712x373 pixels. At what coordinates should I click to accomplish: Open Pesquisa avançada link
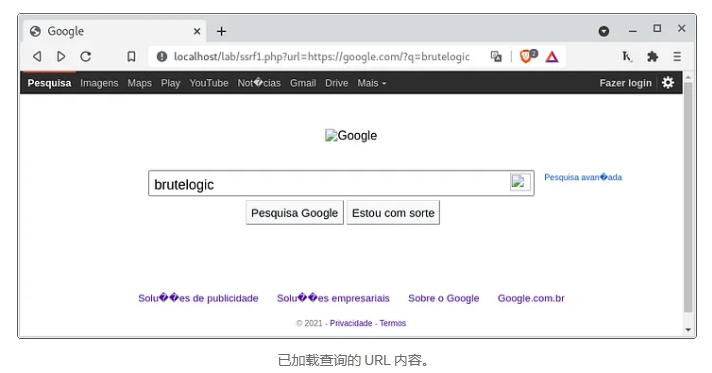pyautogui.click(x=583, y=177)
